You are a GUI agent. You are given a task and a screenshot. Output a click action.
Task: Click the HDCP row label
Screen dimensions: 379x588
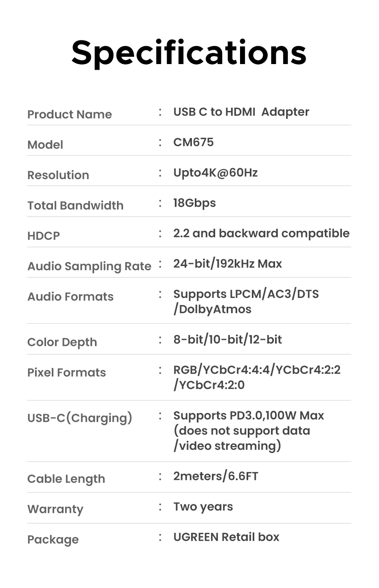point(44,236)
